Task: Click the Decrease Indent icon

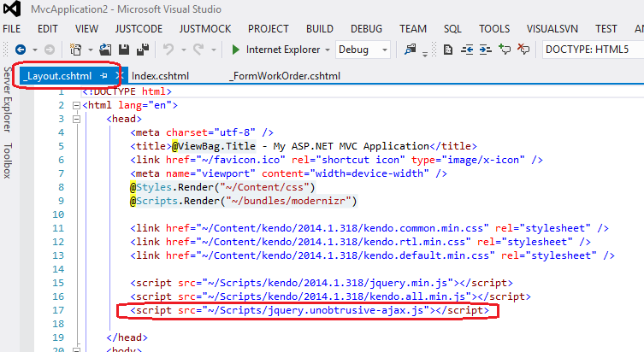Action: [x=467, y=50]
